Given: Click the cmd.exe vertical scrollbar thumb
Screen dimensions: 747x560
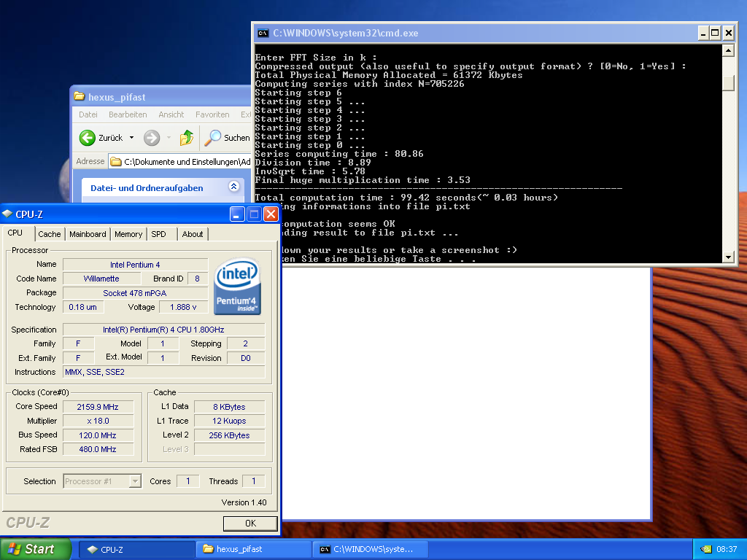Looking at the screenshot, I should [x=729, y=82].
